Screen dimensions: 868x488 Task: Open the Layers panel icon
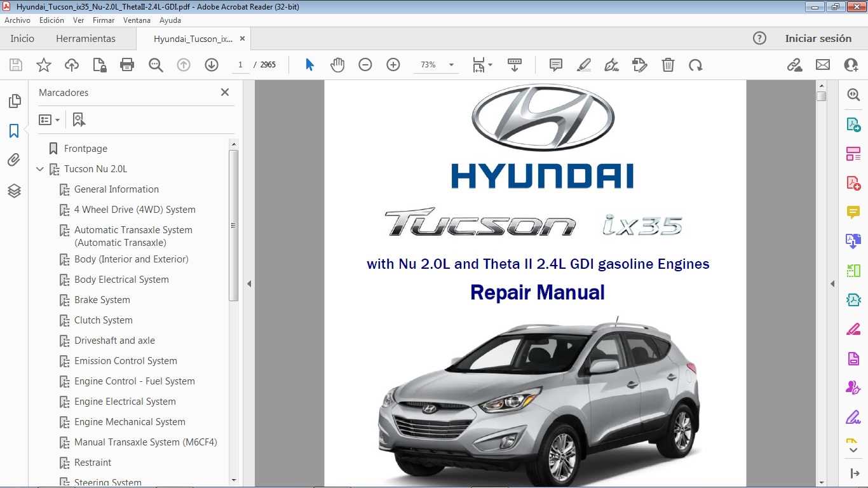click(x=14, y=190)
